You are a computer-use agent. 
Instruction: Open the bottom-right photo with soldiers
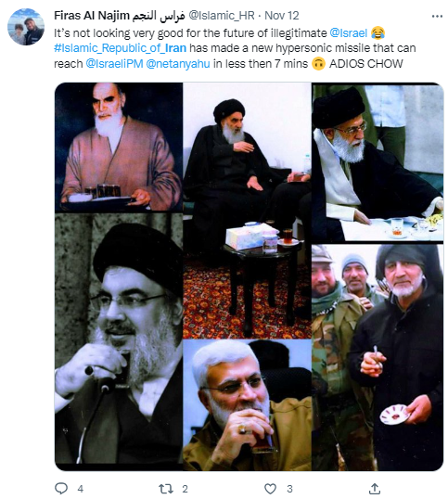point(378,357)
